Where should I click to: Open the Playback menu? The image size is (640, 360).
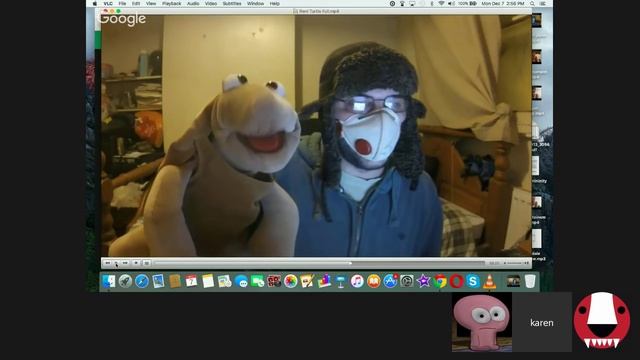click(x=171, y=3)
